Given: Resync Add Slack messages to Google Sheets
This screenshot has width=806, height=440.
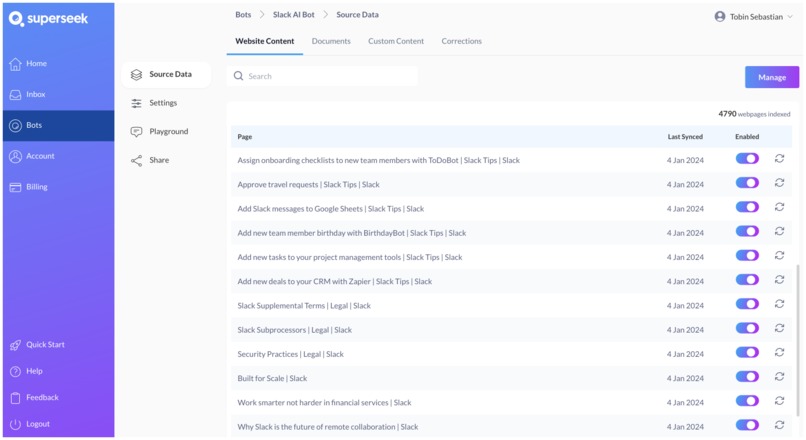Looking at the screenshot, I should [x=779, y=207].
